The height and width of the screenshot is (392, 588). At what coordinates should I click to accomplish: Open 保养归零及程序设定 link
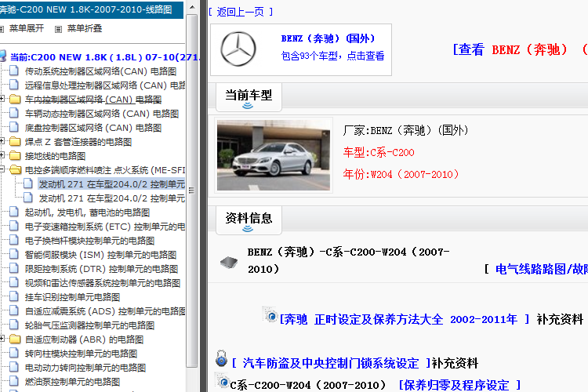pyautogui.click(x=459, y=385)
